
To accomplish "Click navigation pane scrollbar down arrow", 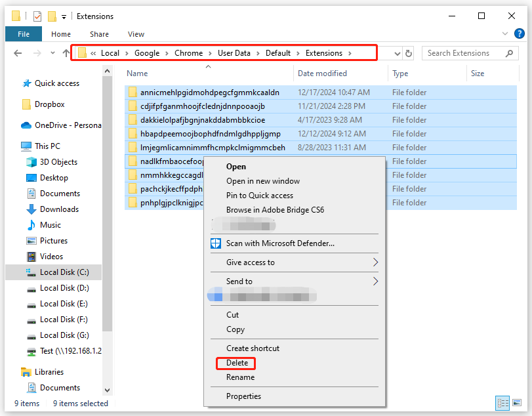I will 107,390.
